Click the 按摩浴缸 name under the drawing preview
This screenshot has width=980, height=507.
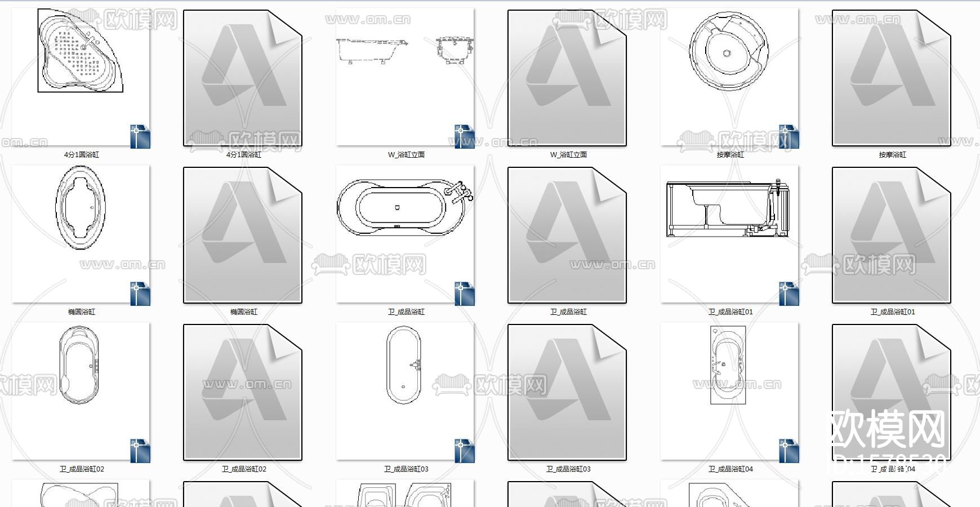click(730, 154)
